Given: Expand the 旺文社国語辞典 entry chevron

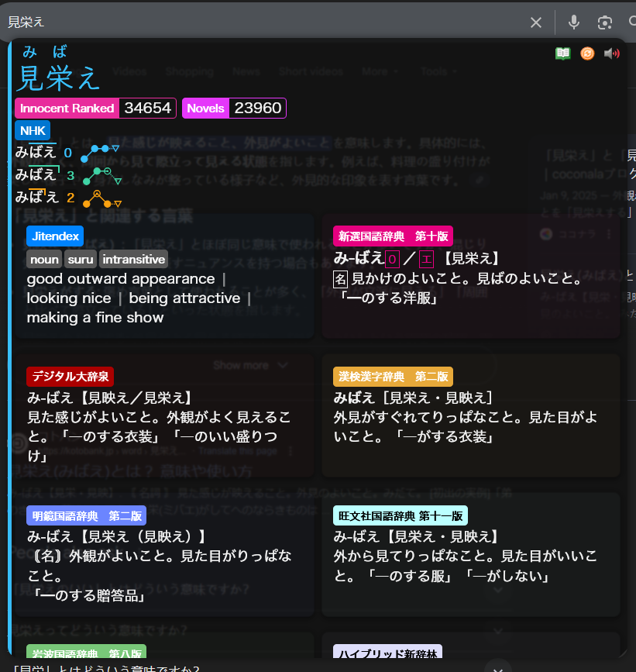Looking at the screenshot, I should [498, 591].
